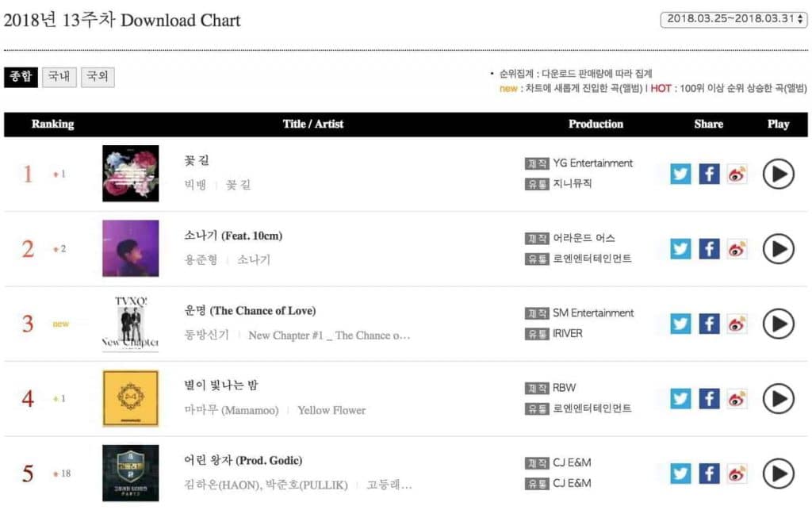Share 운명 on Weibo
The height and width of the screenshot is (510, 812).
(737, 324)
